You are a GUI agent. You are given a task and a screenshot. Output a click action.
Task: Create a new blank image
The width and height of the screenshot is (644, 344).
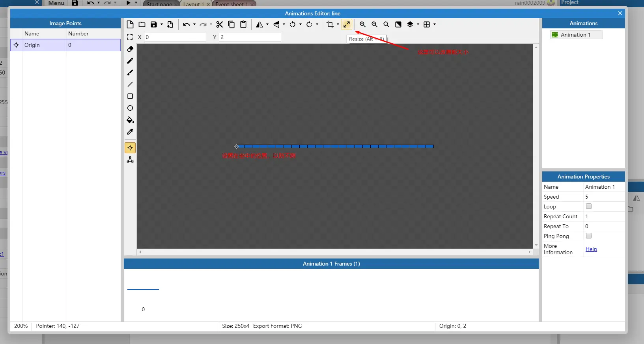click(x=130, y=24)
